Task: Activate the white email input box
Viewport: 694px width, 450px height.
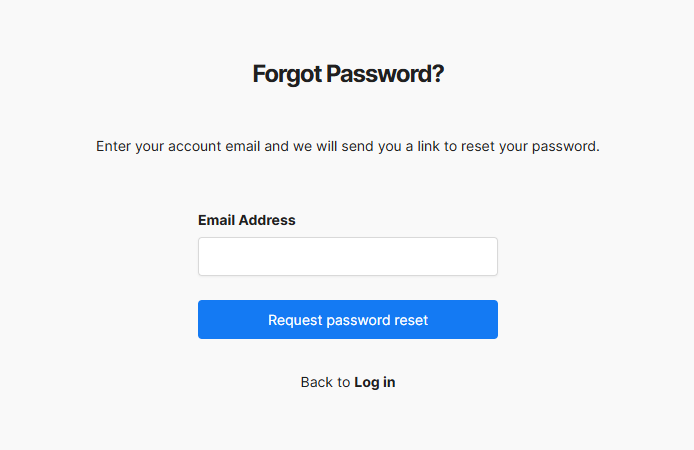Action: 347,256
